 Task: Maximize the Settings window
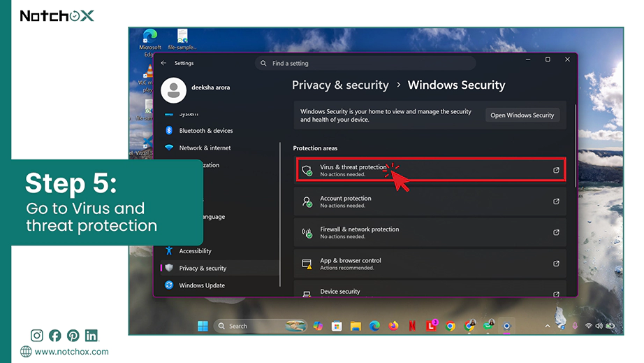click(x=548, y=59)
